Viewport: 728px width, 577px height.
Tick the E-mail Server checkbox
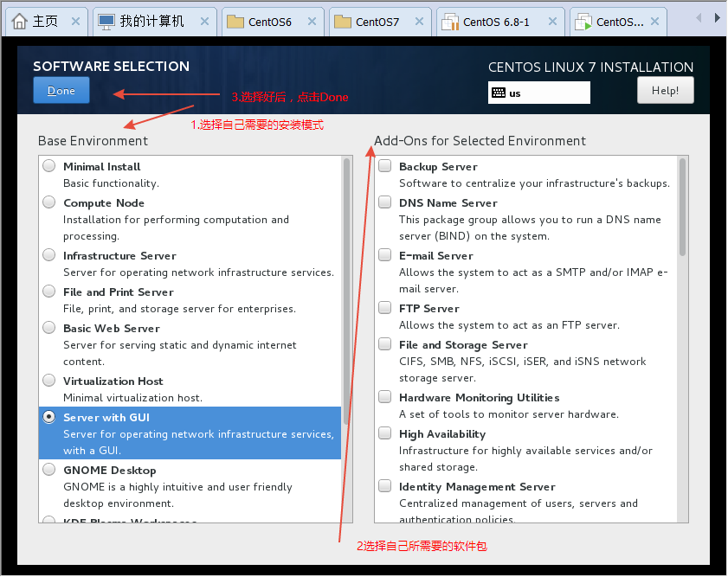(x=385, y=254)
